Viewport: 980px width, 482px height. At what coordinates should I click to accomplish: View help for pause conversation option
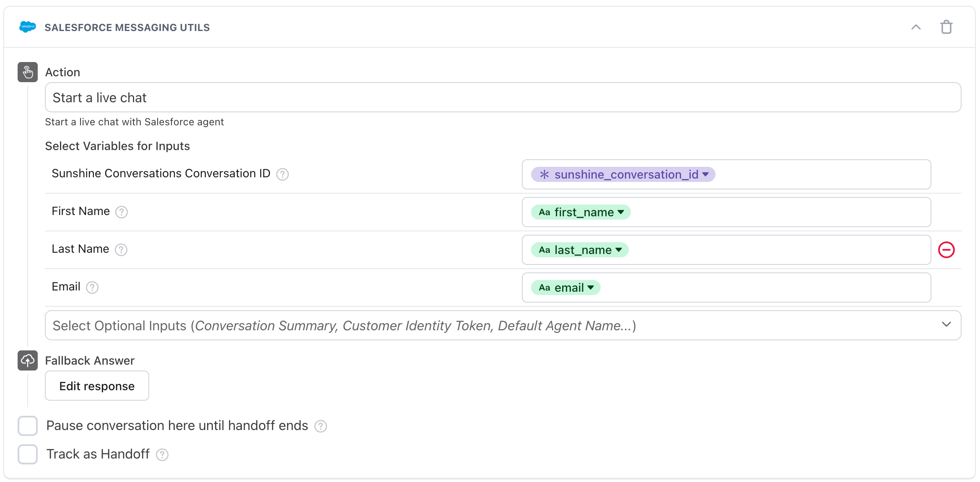(x=321, y=426)
